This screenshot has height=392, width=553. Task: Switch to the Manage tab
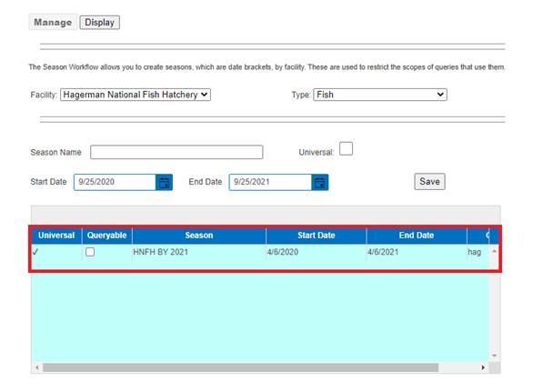tap(53, 22)
